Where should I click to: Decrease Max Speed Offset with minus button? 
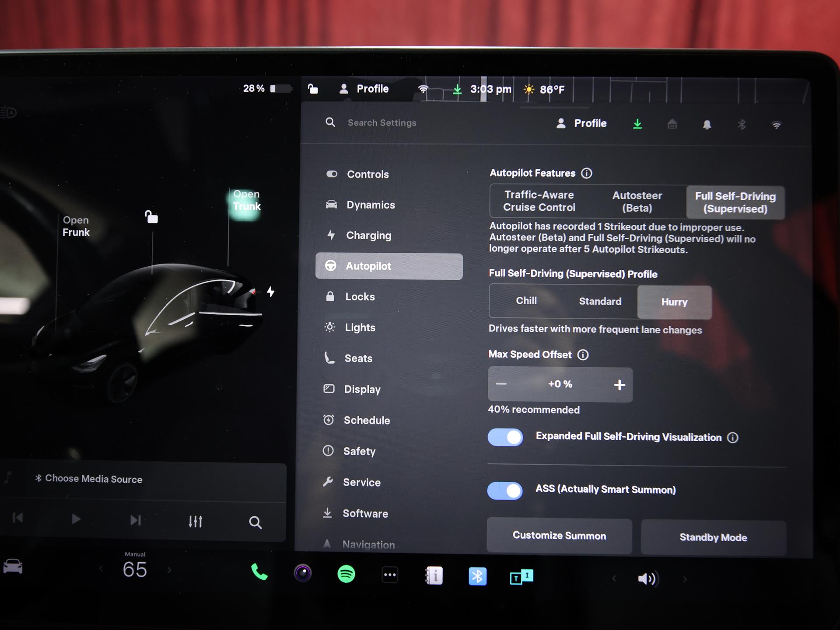(501, 384)
